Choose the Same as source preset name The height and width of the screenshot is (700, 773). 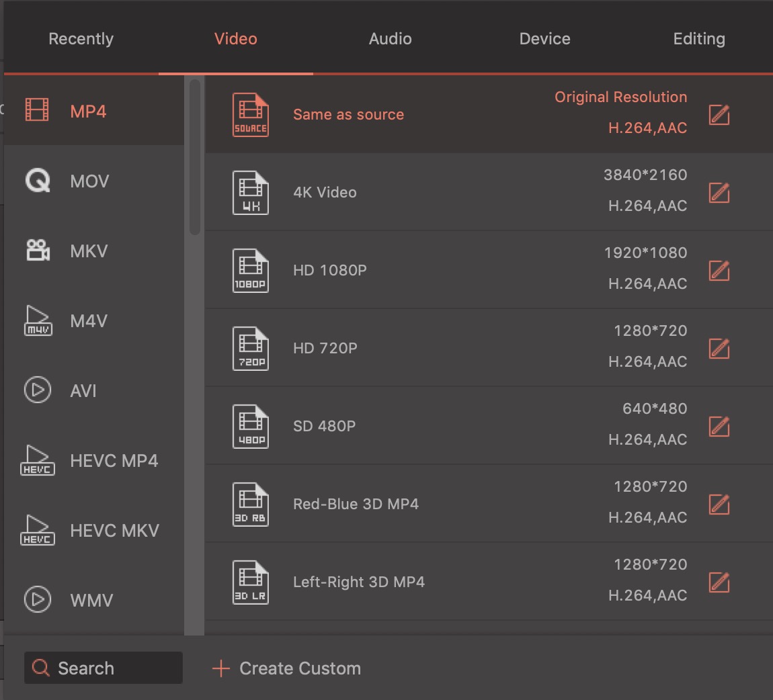[x=349, y=114]
